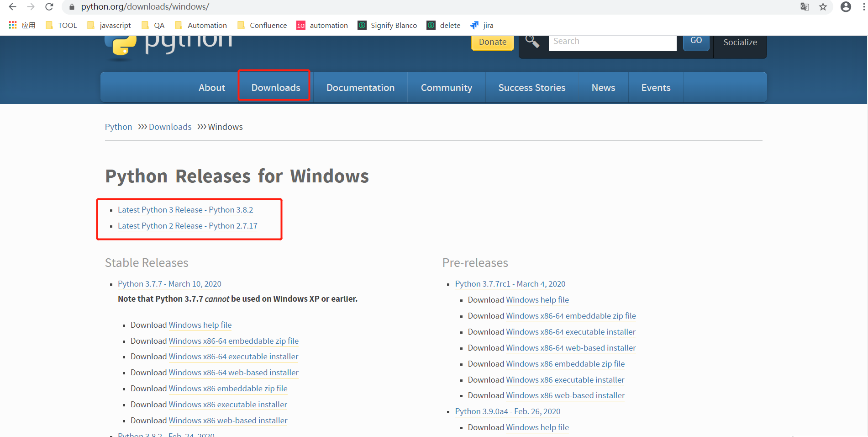Click the address bar URL

[145, 7]
